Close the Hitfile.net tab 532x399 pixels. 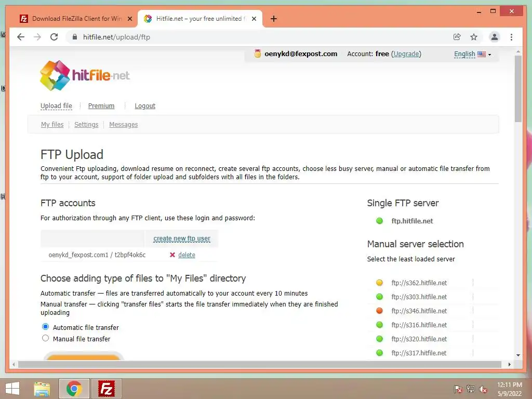pos(254,19)
